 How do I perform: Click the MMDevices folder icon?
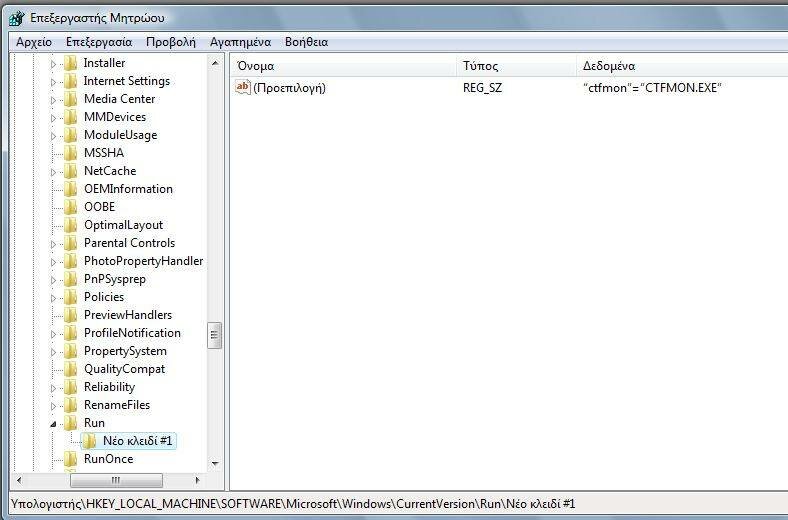[x=70, y=117]
